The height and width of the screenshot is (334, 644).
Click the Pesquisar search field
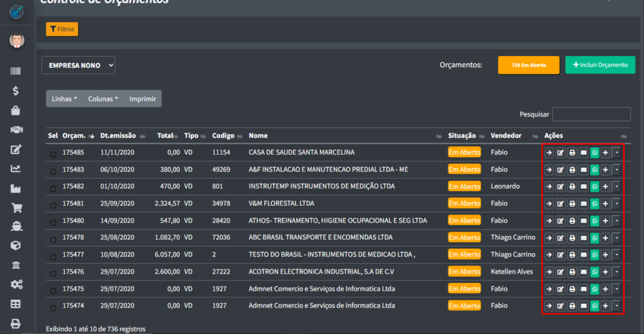tap(591, 114)
